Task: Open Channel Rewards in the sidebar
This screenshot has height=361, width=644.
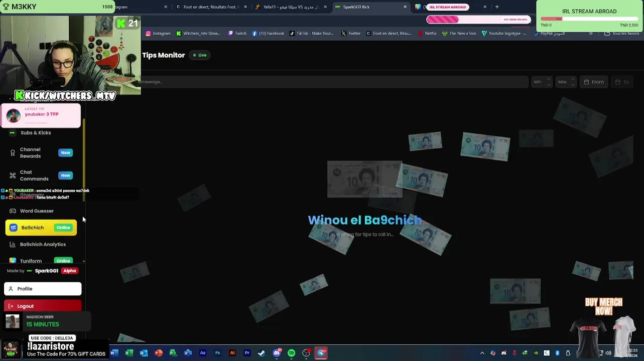Action: [x=41, y=152]
